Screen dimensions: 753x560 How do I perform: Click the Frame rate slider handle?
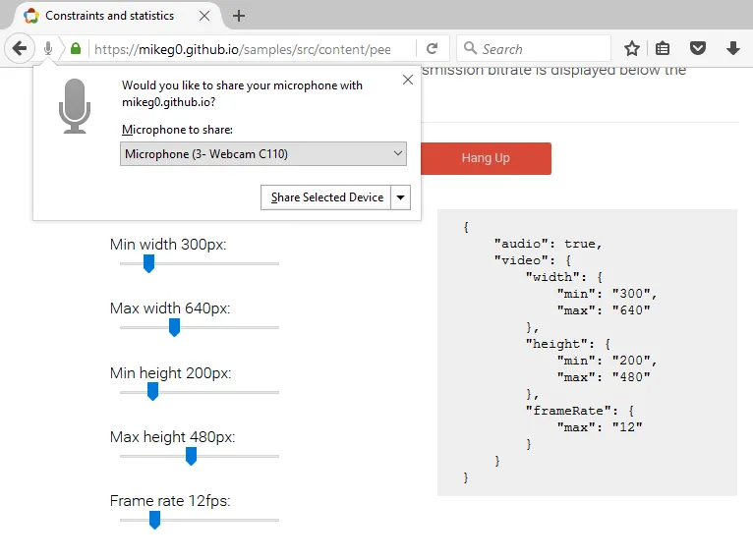tap(154, 520)
